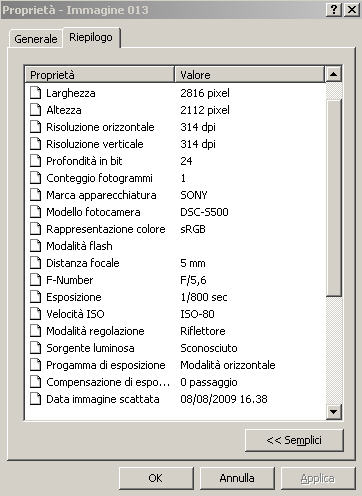Close the Proprietà dialog window
Viewport: 362px width, 496px height.
point(351,10)
